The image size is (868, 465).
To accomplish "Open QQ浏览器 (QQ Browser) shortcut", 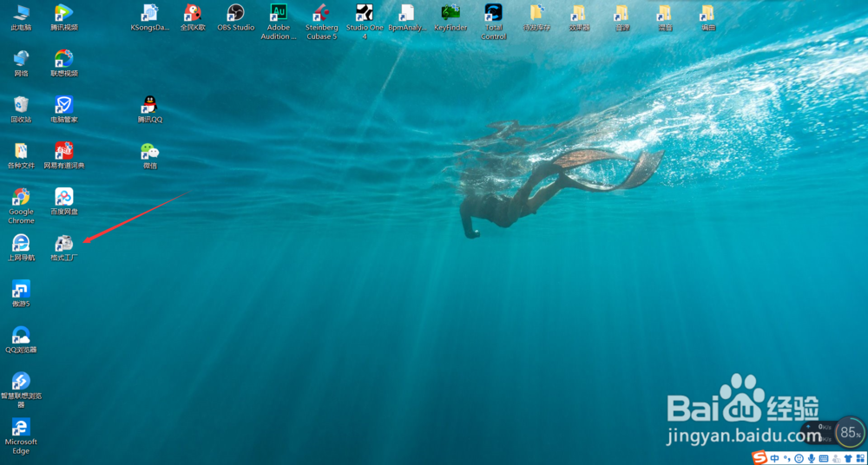I will (21, 340).
